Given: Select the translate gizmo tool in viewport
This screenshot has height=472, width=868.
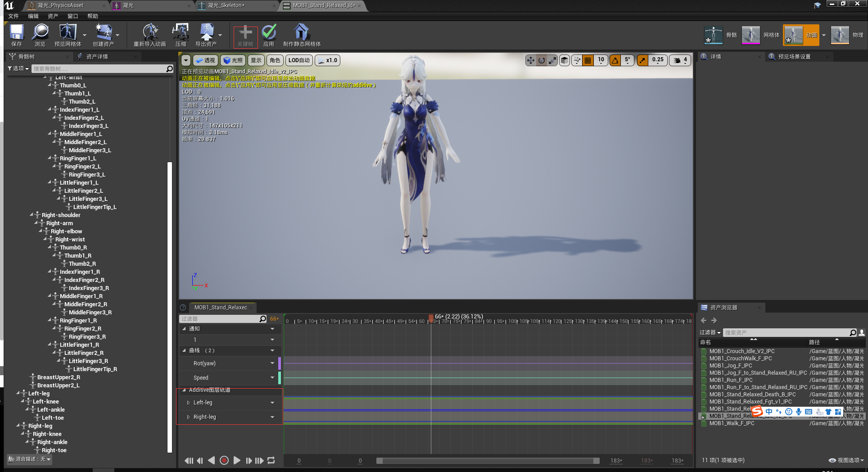Looking at the screenshot, I should [x=531, y=60].
